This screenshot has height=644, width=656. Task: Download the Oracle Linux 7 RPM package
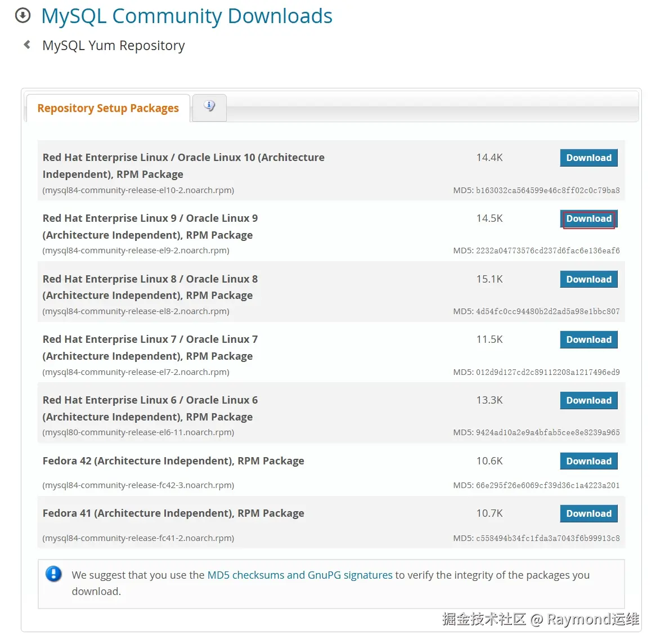(588, 339)
